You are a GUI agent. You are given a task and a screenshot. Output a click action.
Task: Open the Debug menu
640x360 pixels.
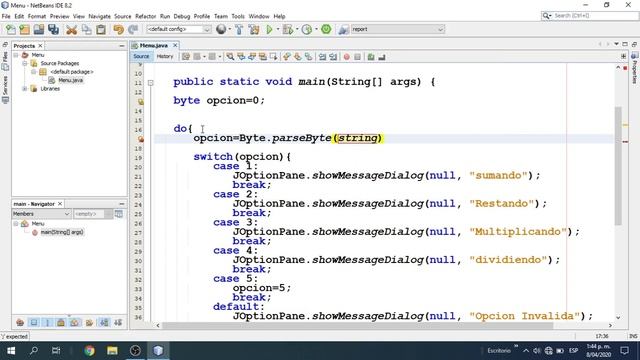click(182, 16)
